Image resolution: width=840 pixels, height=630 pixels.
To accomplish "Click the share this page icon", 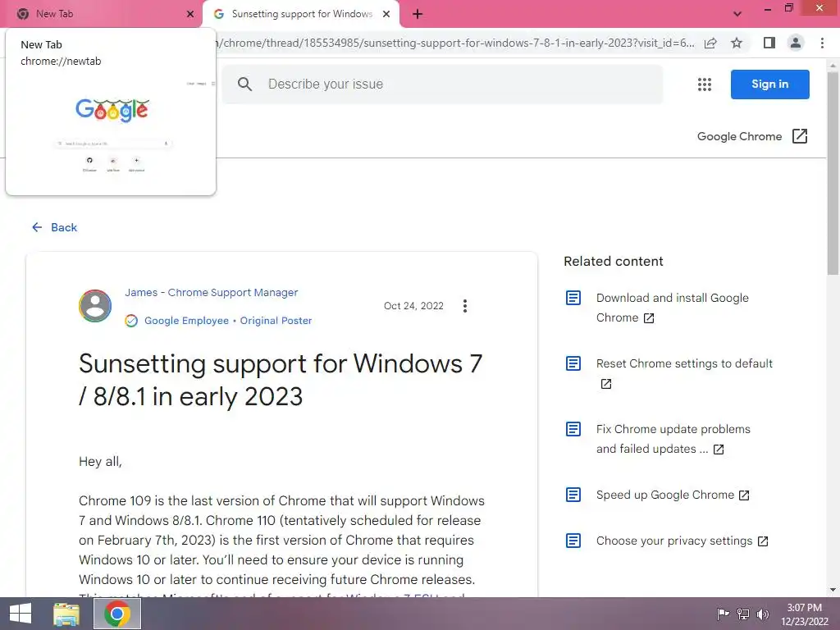I will 710,43.
